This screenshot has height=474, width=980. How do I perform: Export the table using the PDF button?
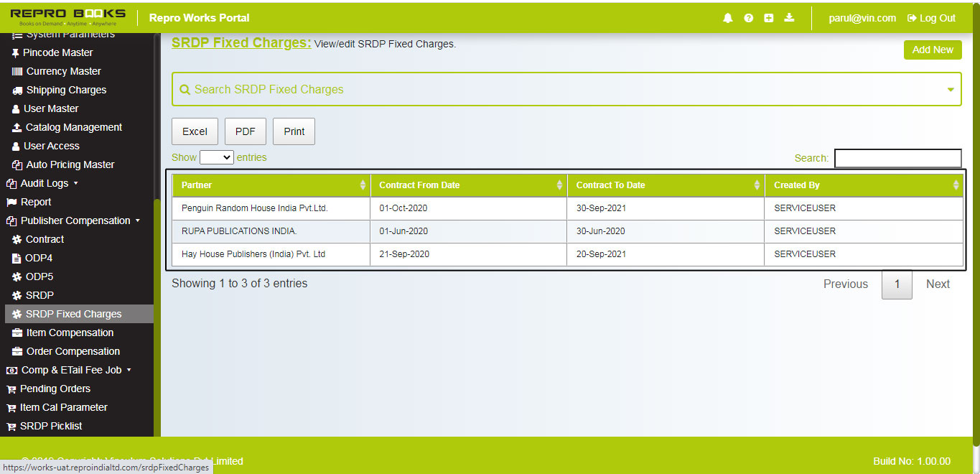click(246, 131)
